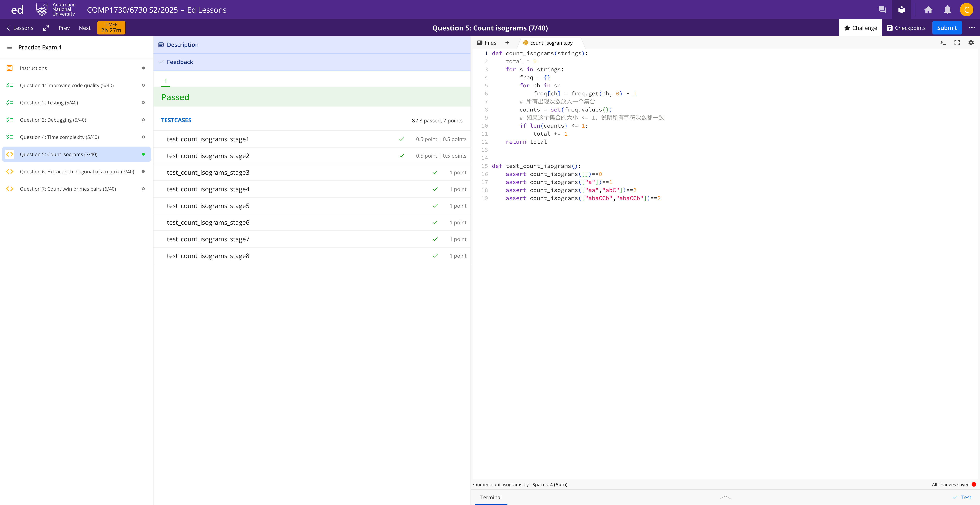Open user avatar C menu
980x505 pixels.
click(966, 10)
